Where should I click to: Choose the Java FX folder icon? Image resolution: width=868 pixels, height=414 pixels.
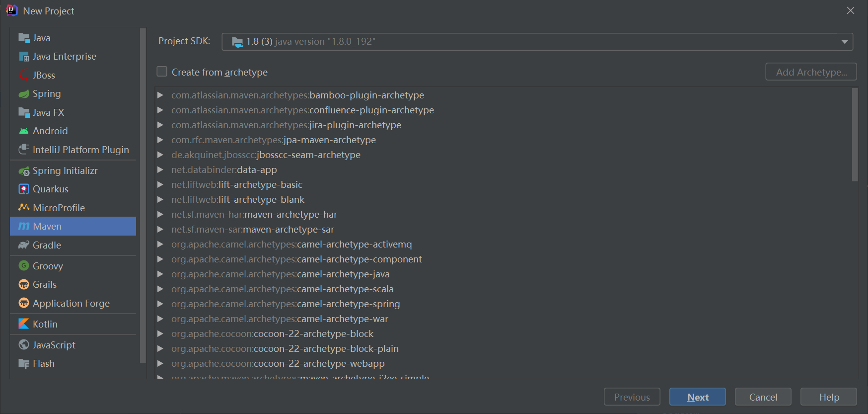[24, 112]
